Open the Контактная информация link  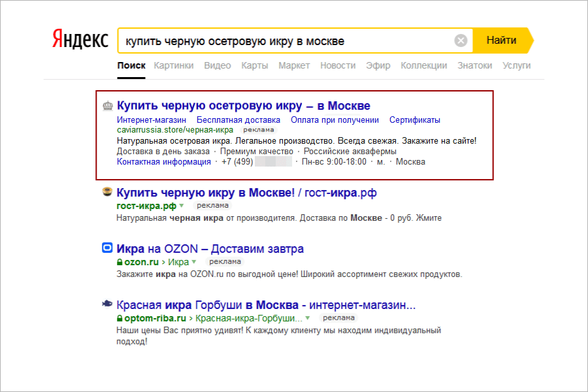pos(164,162)
